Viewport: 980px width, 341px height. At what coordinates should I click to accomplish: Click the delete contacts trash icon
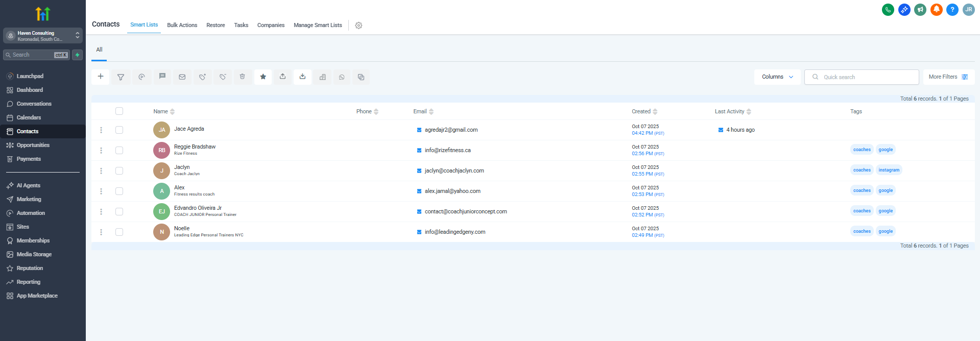pos(242,77)
